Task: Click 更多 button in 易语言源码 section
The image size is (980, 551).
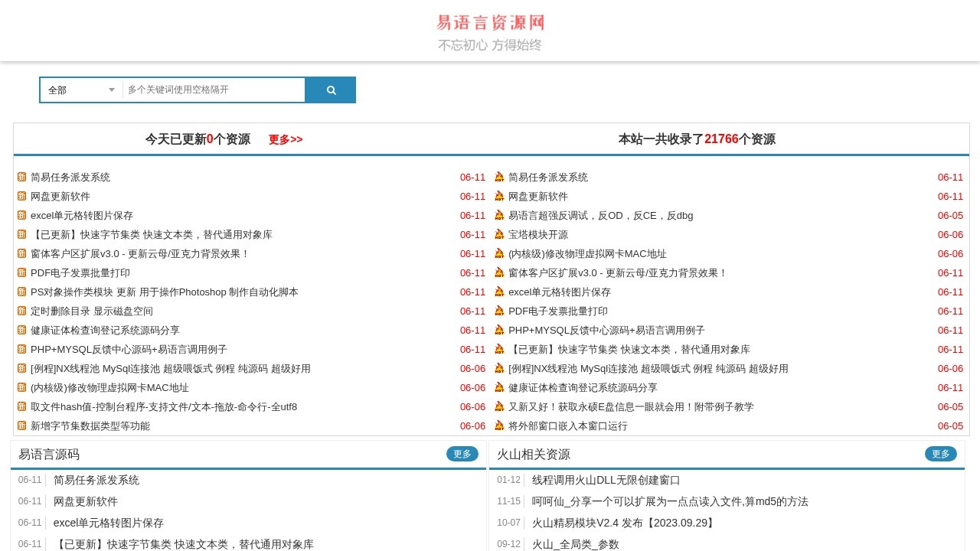Action: tap(462, 453)
